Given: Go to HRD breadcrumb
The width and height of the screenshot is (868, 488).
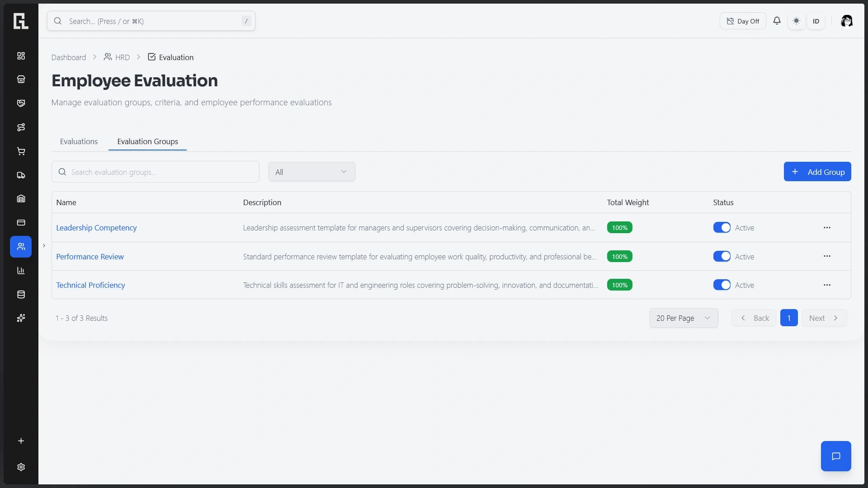Looking at the screenshot, I should click(117, 57).
